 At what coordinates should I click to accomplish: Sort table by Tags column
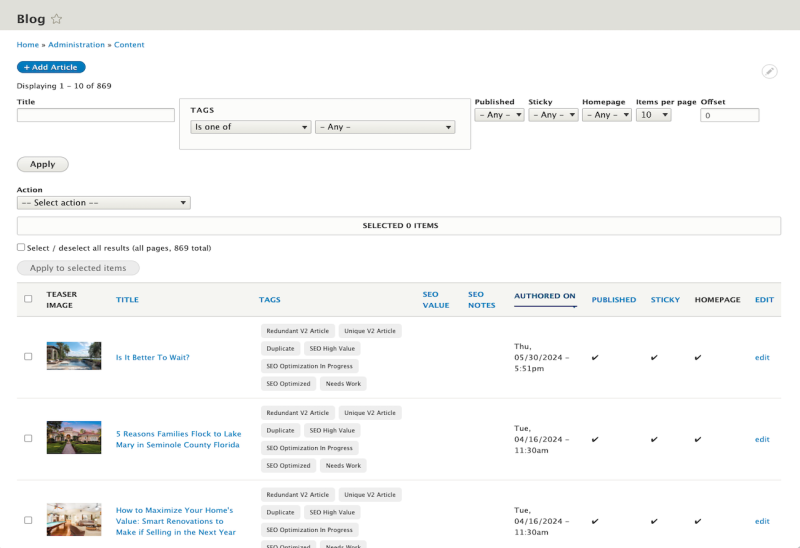[x=269, y=300]
